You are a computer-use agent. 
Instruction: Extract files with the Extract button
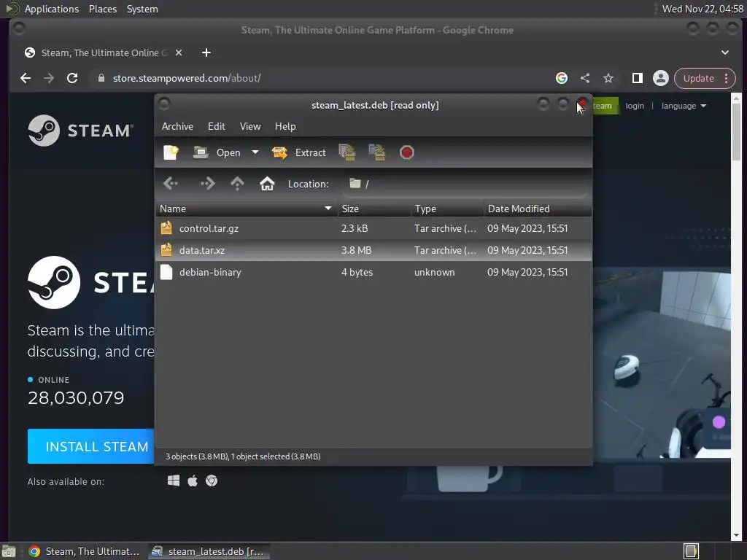(x=298, y=152)
